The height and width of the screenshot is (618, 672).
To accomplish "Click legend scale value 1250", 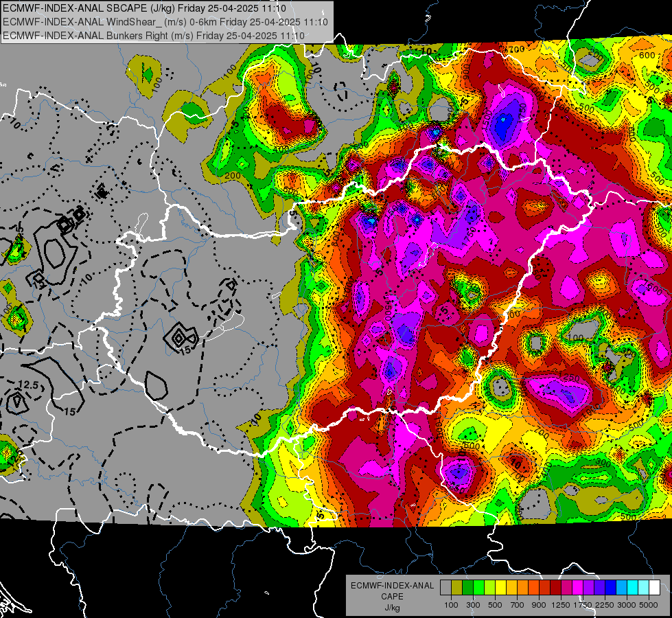I will click(561, 605).
